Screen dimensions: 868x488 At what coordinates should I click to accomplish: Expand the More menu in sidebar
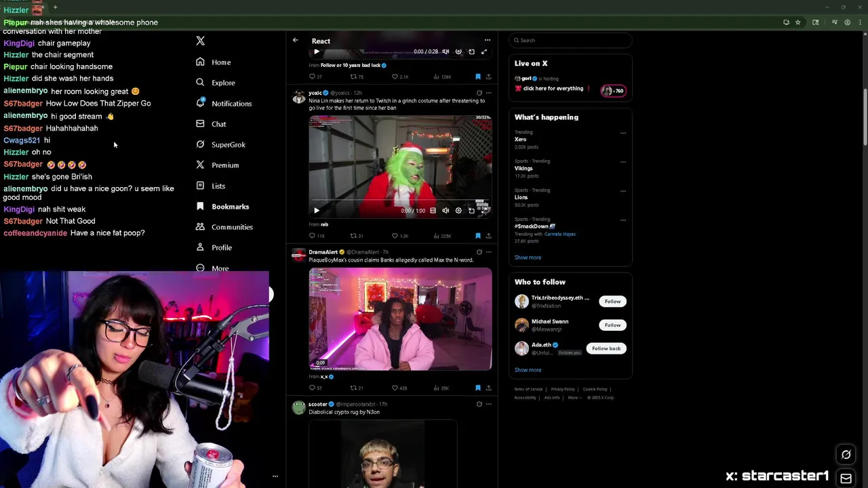[x=212, y=268]
